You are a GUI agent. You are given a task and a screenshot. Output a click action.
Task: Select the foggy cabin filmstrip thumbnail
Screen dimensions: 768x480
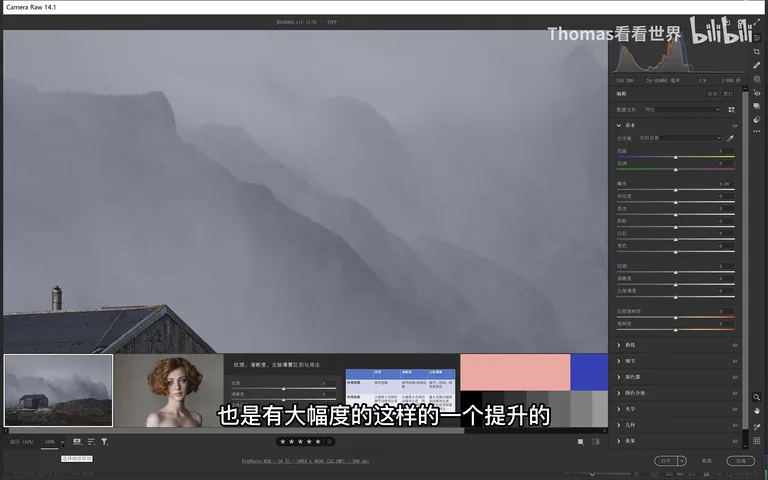point(58,390)
